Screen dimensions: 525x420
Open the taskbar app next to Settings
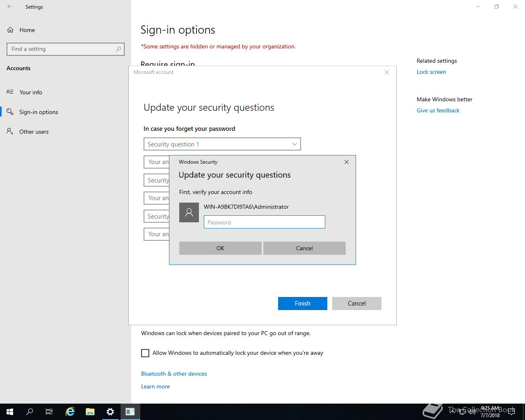pos(130,412)
